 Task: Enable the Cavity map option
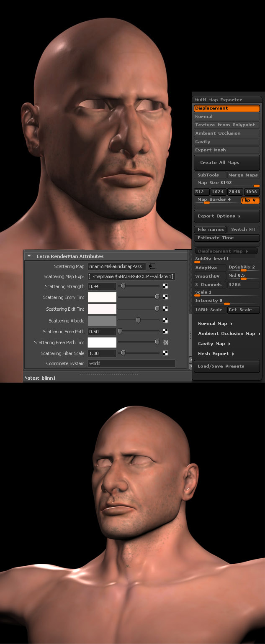(226, 142)
